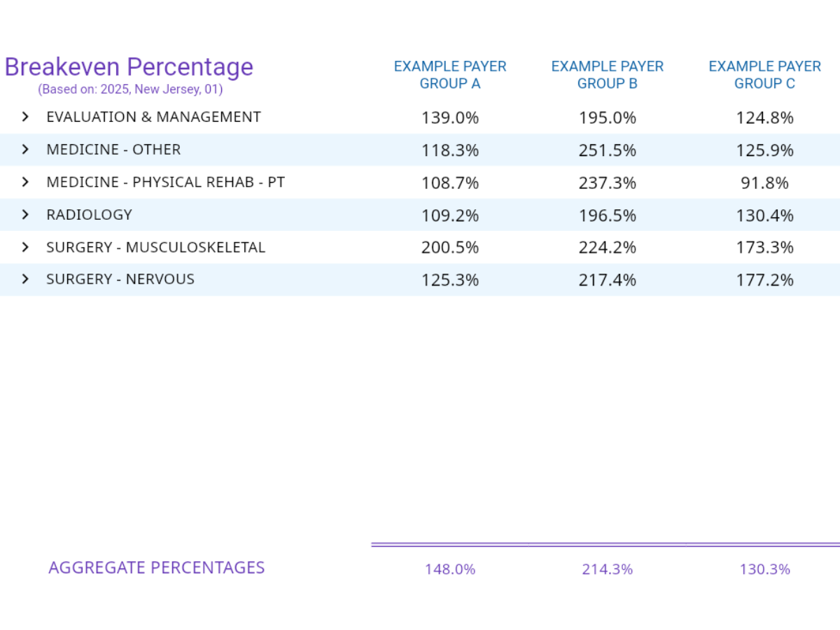Click Example Payer Group A column header
The width and height of the screenshot is (840, 630).
[450, 75]
